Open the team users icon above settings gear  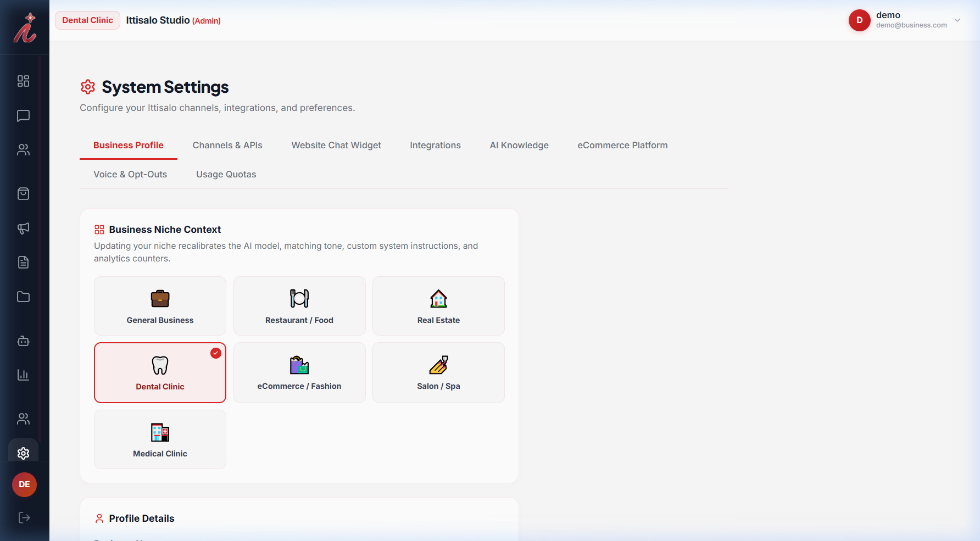(x=23, y=419)
